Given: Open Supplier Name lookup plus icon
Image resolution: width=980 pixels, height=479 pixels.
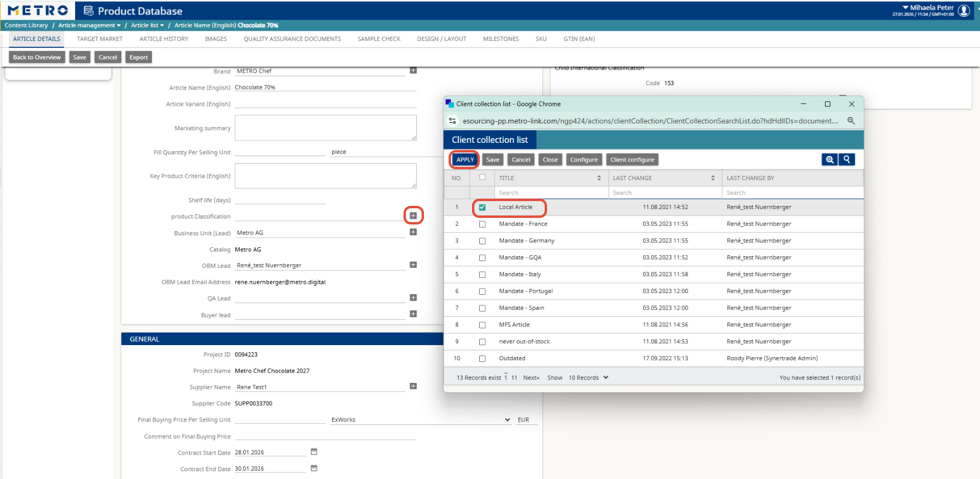Looking at the screenshot, I should [x=413, y=386].
